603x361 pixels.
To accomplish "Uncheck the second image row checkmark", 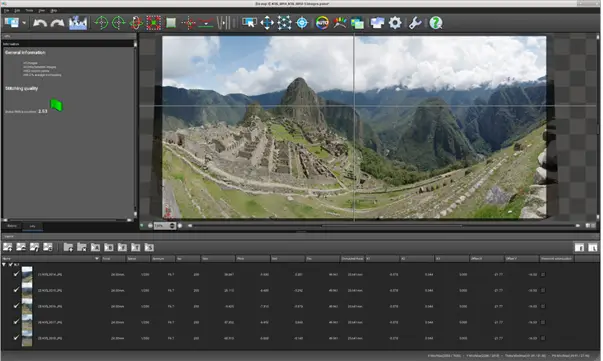I will (16, 290).
